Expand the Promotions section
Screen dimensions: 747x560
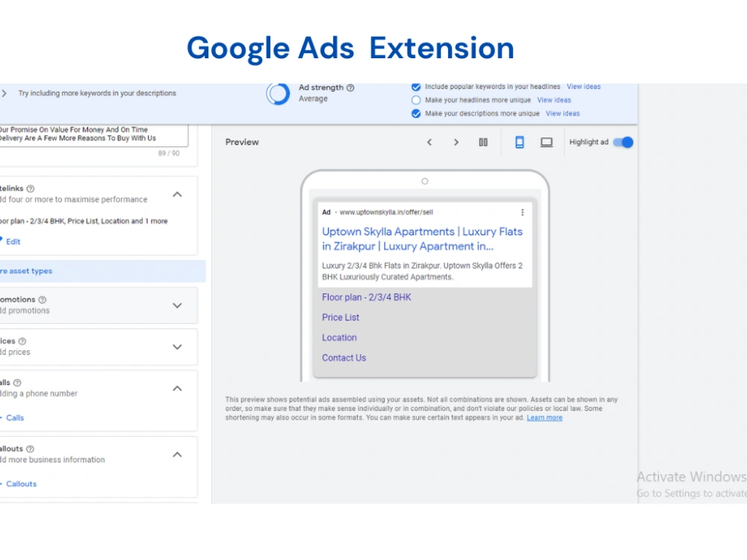tap(177, 305)
